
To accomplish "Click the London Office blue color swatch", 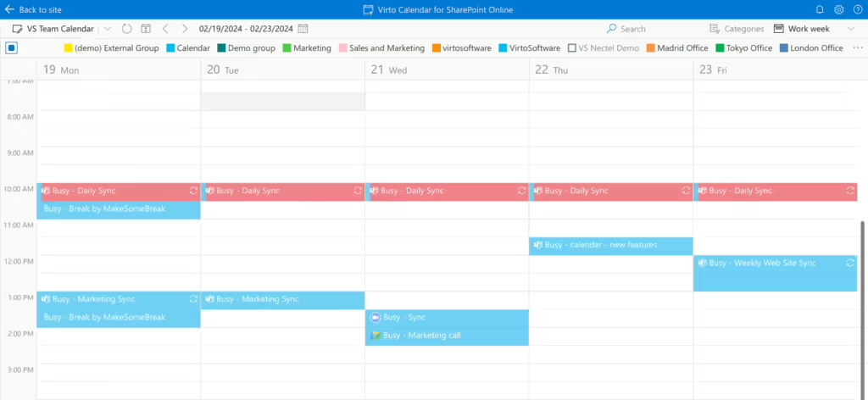I will pyautogui.click(x=783, y=48).
